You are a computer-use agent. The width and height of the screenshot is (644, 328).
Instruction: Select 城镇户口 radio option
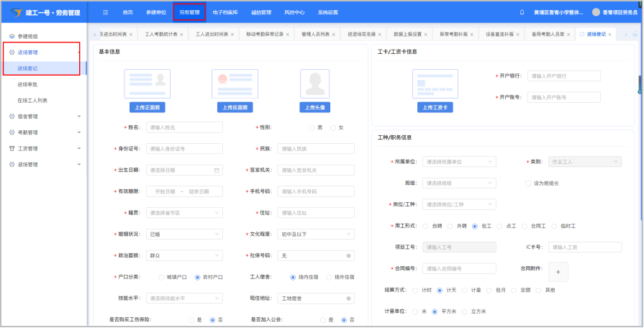point(160,277)
